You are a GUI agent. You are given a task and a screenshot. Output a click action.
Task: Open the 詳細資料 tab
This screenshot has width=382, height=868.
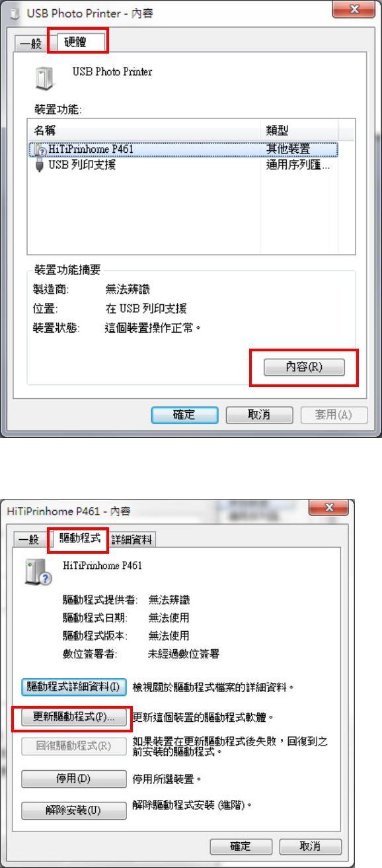pos(132,540)
